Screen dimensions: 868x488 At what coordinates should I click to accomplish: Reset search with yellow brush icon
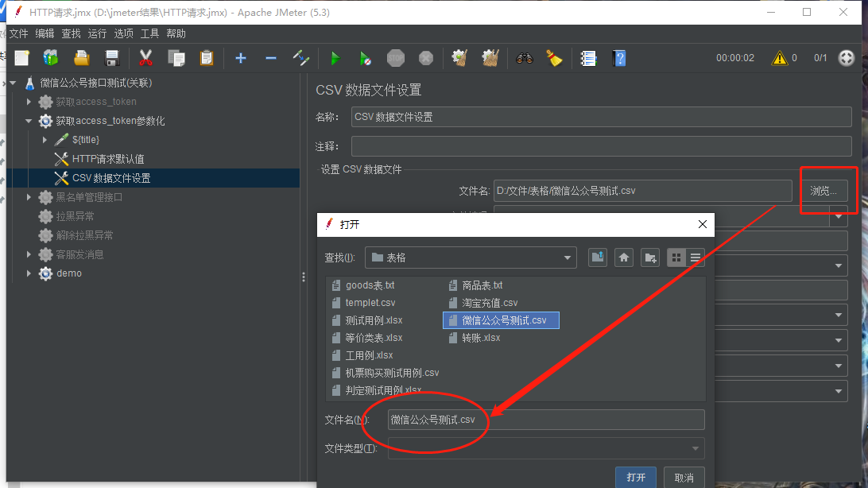point(554,58)
